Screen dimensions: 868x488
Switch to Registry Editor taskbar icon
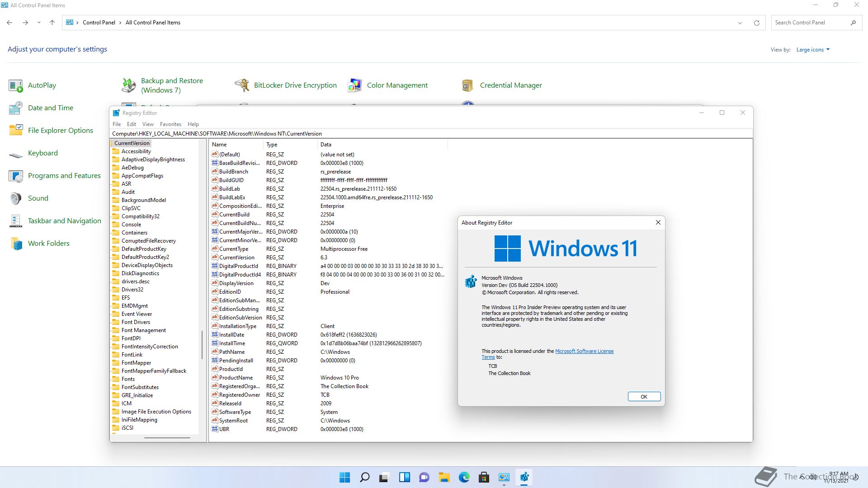(x=524, y=477)
